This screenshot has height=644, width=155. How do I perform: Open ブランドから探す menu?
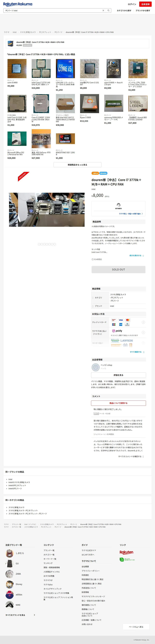point(143,10)
